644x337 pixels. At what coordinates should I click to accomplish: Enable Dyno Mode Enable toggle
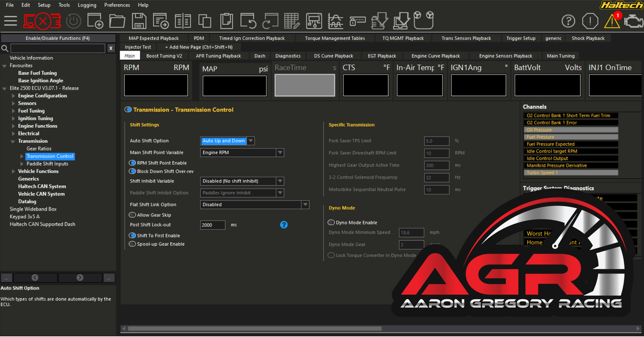331,222
